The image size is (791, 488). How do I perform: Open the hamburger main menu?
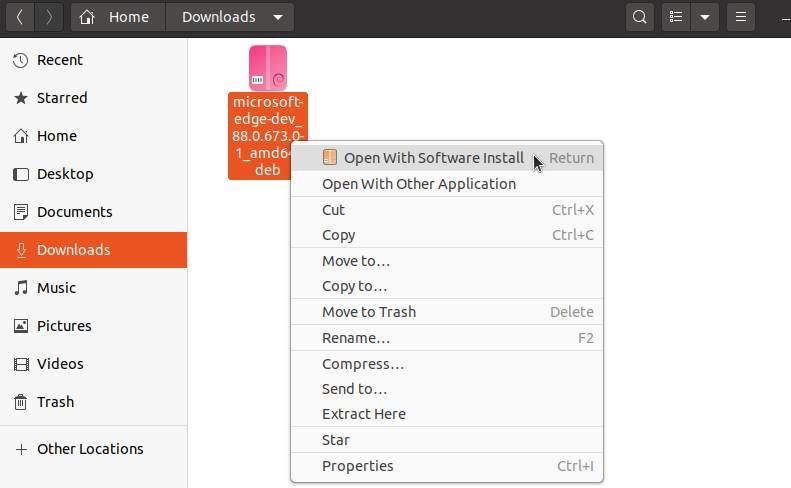point(741,17)
